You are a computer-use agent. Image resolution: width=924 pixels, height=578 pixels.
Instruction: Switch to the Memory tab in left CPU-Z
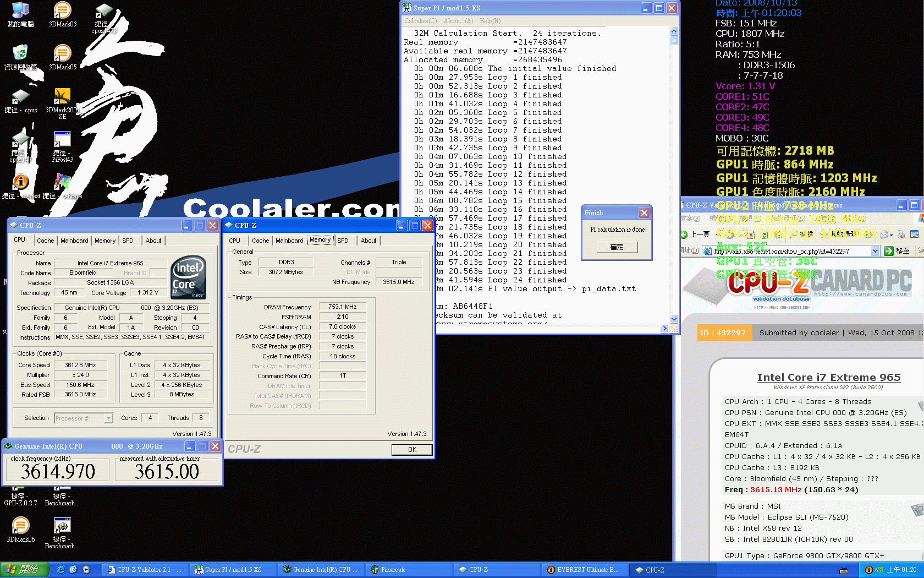coord(105,241)
